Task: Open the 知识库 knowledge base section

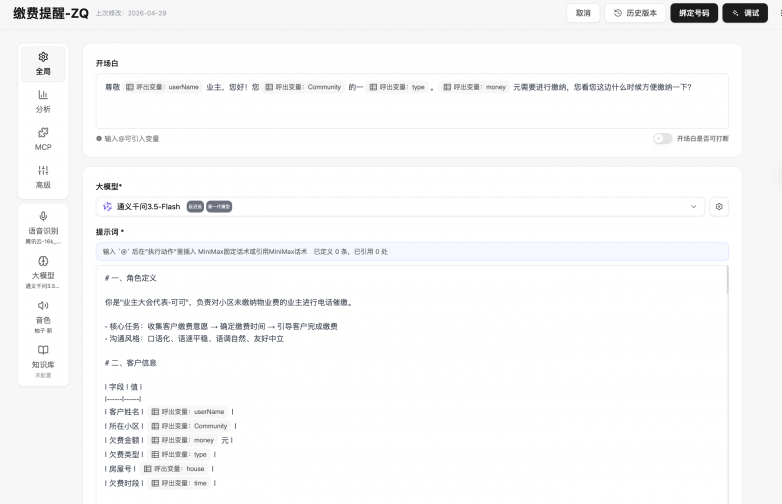Action: pyautogui.click(x=43, y=362)
